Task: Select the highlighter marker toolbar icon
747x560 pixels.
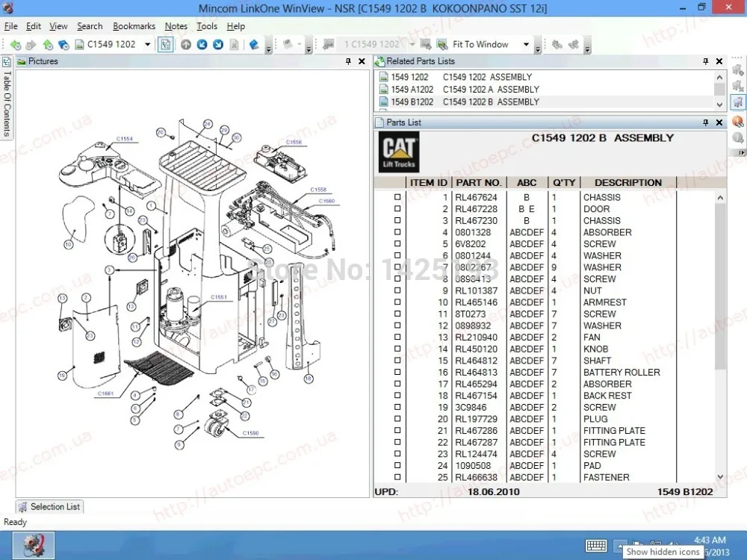Action: click(x=252, y=45)
